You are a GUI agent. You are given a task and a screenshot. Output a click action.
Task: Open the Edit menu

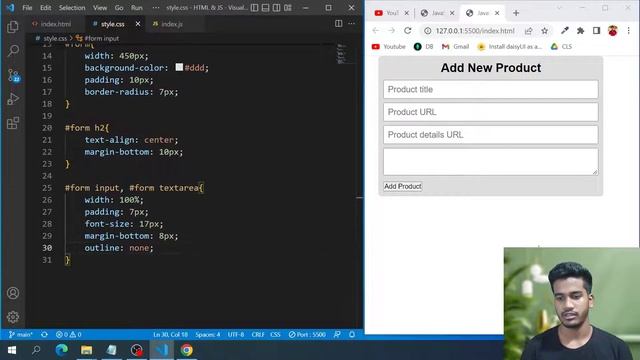(46, 8)
